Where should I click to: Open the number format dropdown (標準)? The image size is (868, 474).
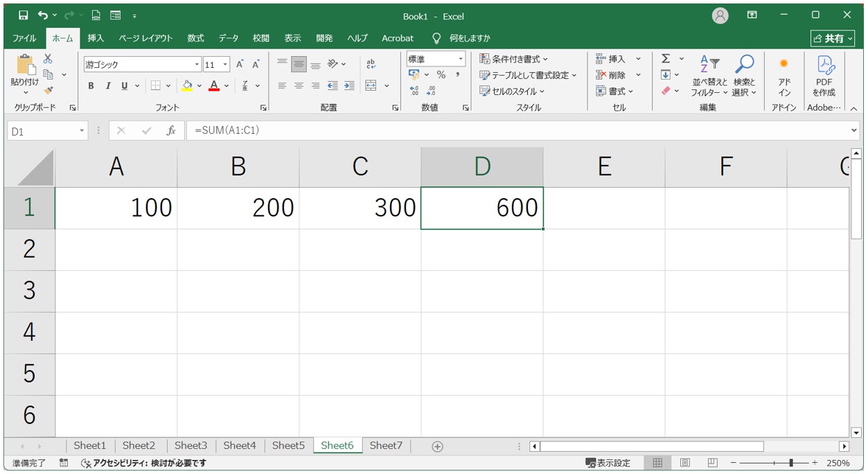[x=461, y=60]
